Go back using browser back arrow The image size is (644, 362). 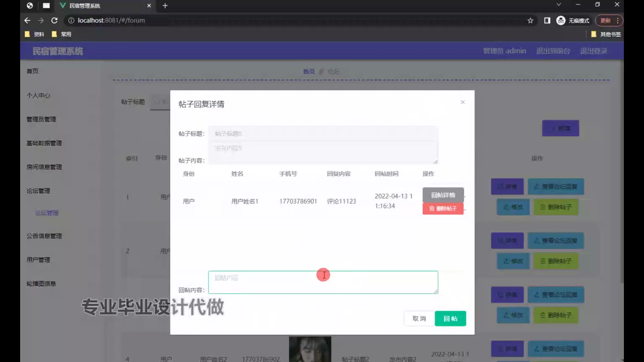point(28,20)
